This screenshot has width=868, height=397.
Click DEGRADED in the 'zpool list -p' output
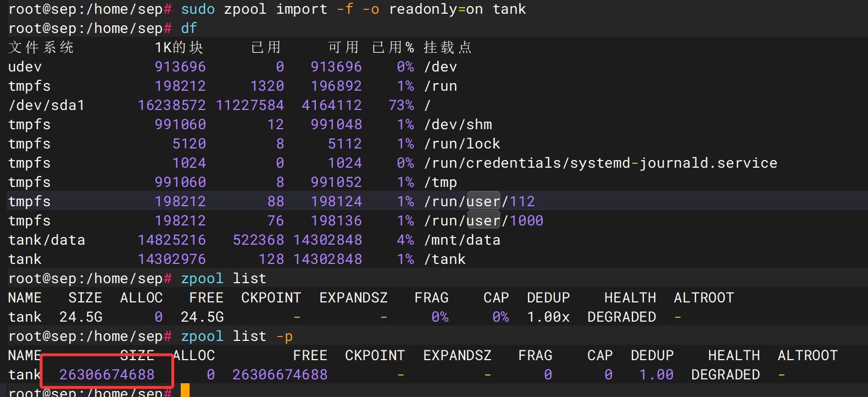pos(726,375)
